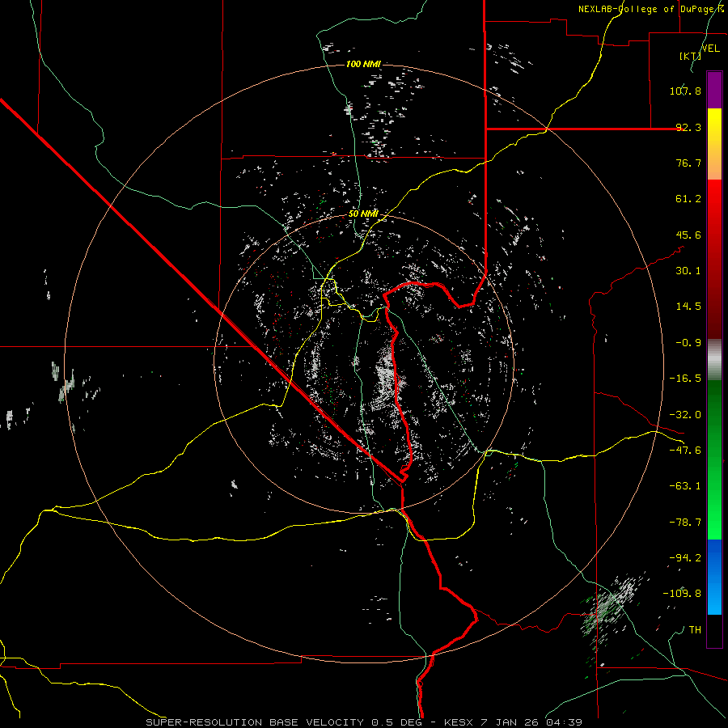Select the yellow-orange segment of the color bar
The width and height of the screenshot is (728, 728).
[714, 144]
